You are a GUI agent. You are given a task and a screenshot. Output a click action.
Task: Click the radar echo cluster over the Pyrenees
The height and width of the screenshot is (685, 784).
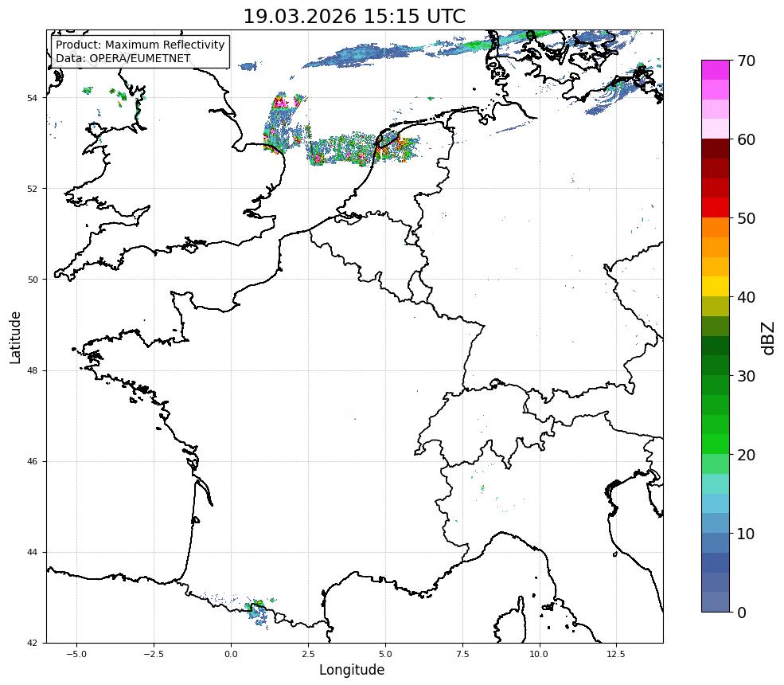(x=259, y=612)
